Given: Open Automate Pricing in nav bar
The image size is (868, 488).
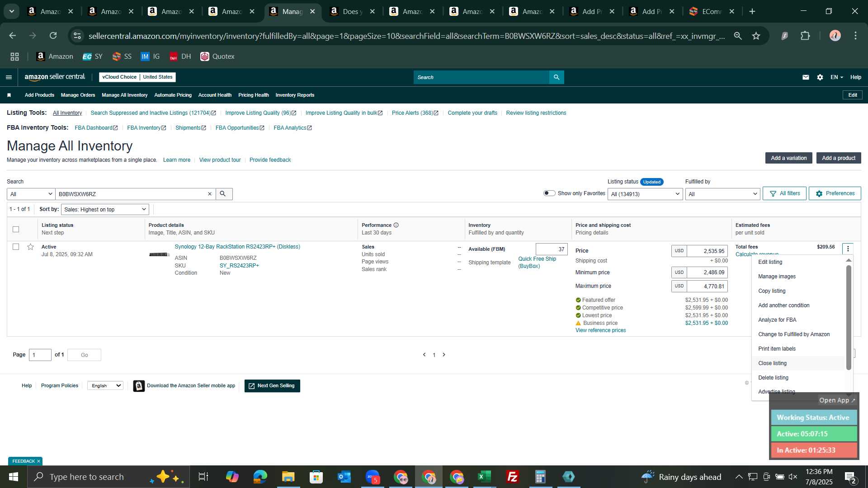Looking at the screenshot, I should click(x=173, y=95).
